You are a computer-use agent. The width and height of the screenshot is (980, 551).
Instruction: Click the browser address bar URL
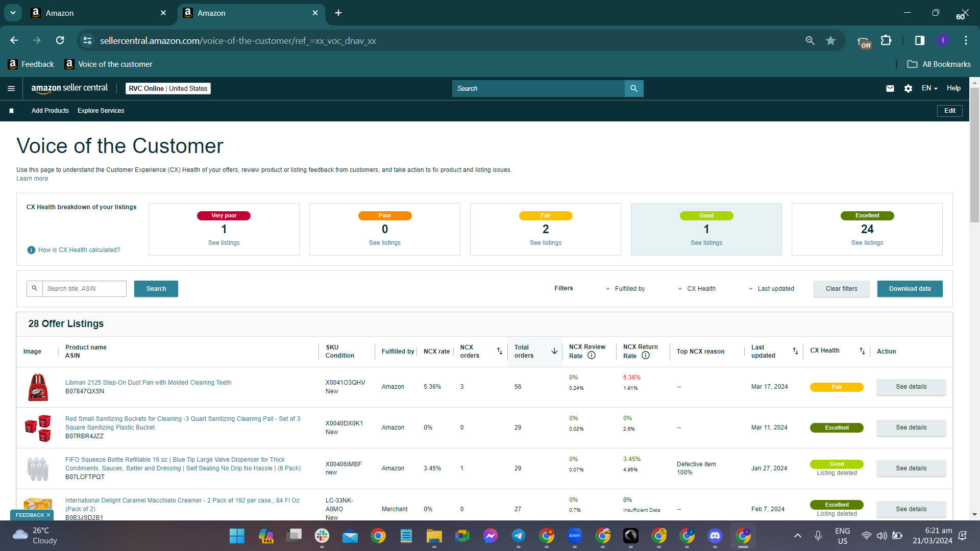[x=238, y=40]
